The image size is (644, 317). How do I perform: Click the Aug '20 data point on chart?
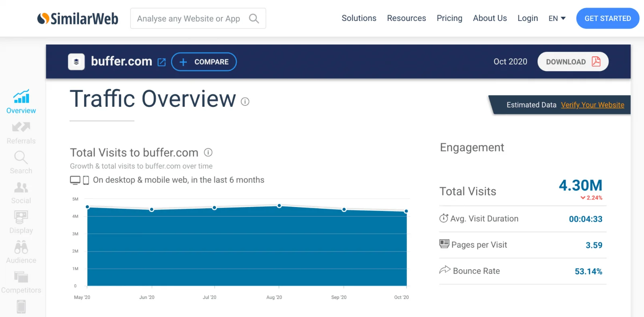pos(279,206)
